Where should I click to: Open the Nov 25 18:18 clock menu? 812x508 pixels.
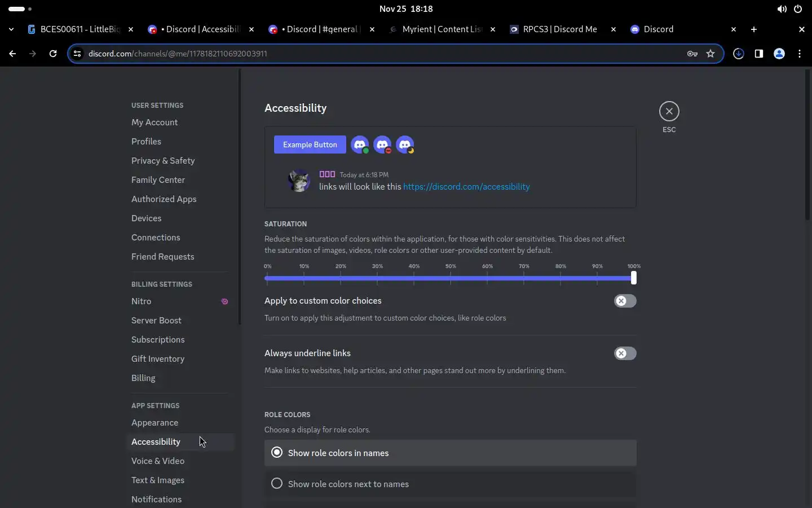pyautogui.click(x=406, y=9)
